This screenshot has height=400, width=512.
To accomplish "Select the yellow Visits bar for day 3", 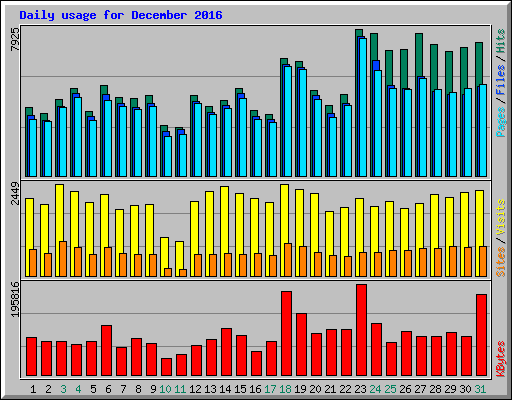I will [x=60, y=212].
